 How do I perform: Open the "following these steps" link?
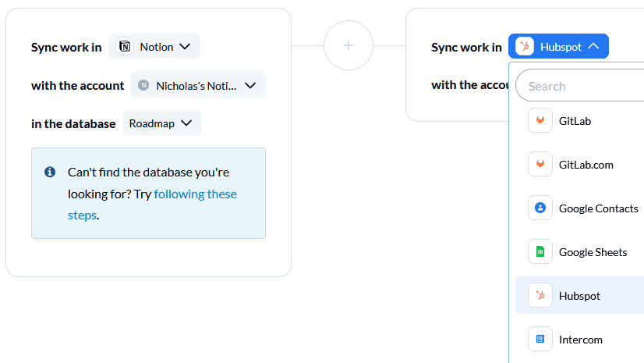tap(152, 205)
